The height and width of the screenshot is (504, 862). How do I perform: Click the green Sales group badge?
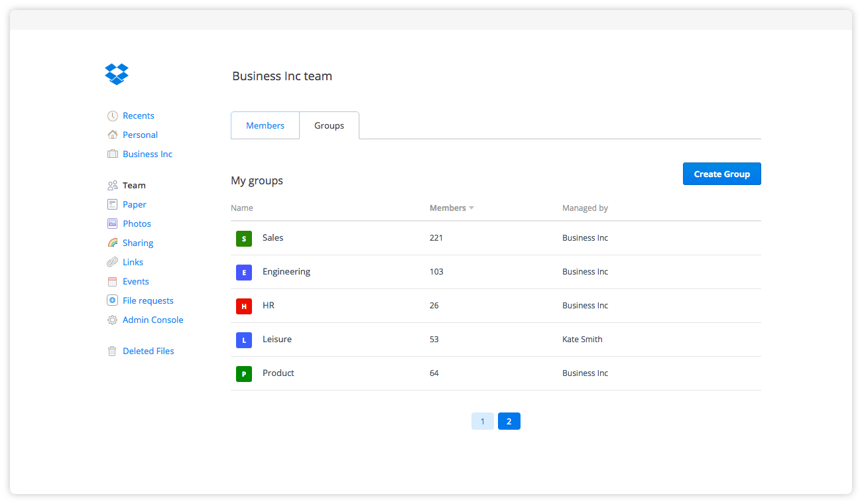click(x=244, y=238)
